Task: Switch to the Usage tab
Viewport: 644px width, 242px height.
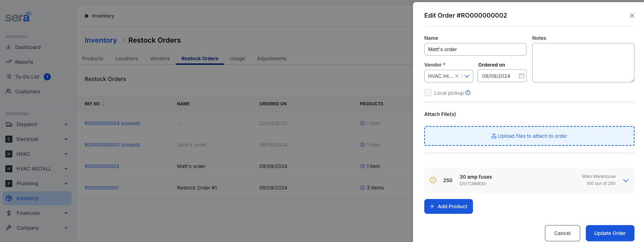Action: click(x=237, y=58)
